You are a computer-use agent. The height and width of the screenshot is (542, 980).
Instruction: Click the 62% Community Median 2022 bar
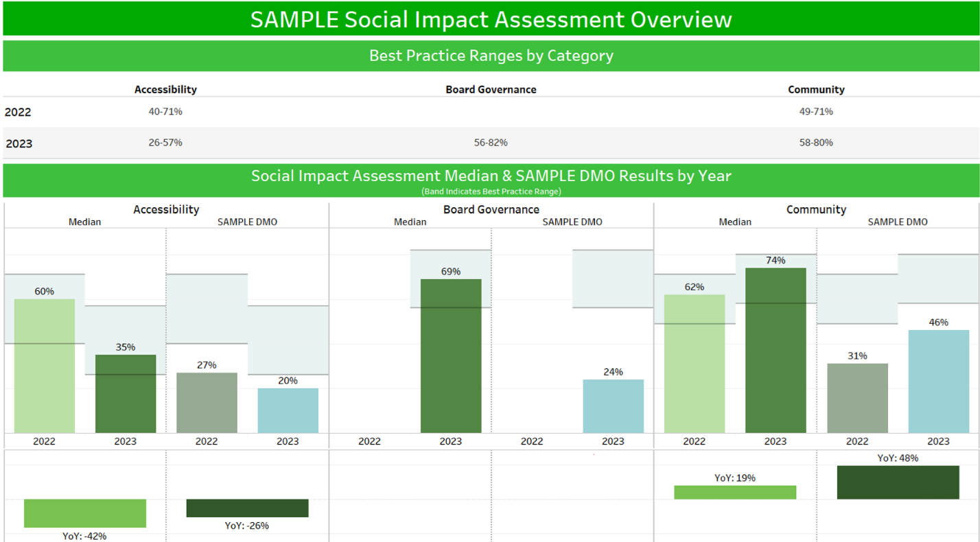coord(694,364)
